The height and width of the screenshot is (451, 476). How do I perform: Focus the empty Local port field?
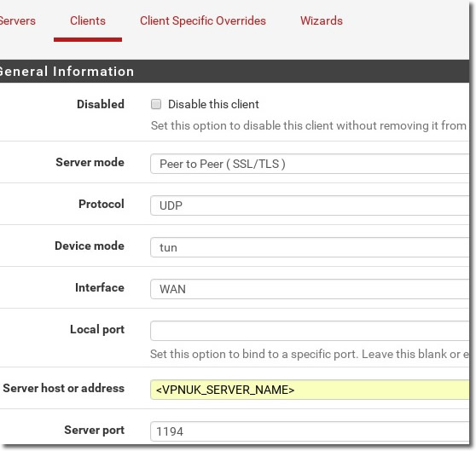click(310, 331)
